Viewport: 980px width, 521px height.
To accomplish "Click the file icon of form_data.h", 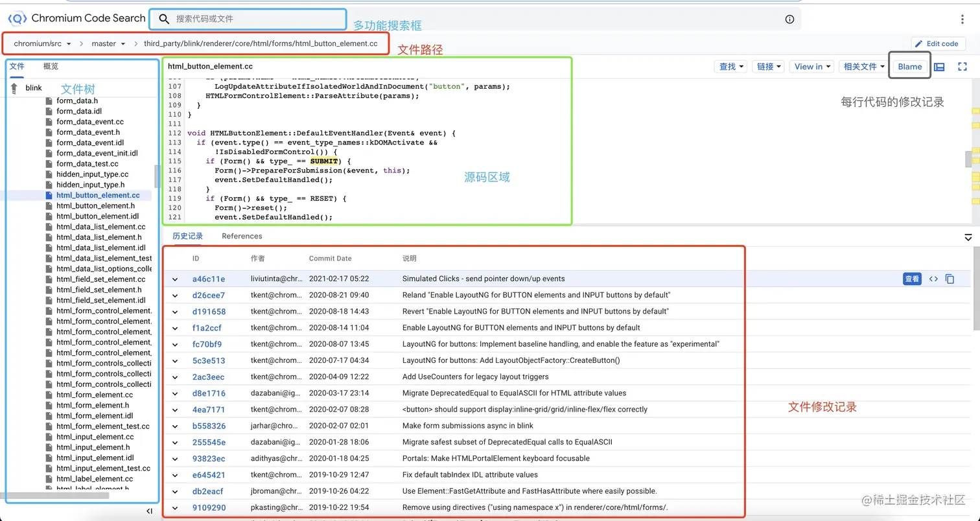I will [x=49, y=101].
